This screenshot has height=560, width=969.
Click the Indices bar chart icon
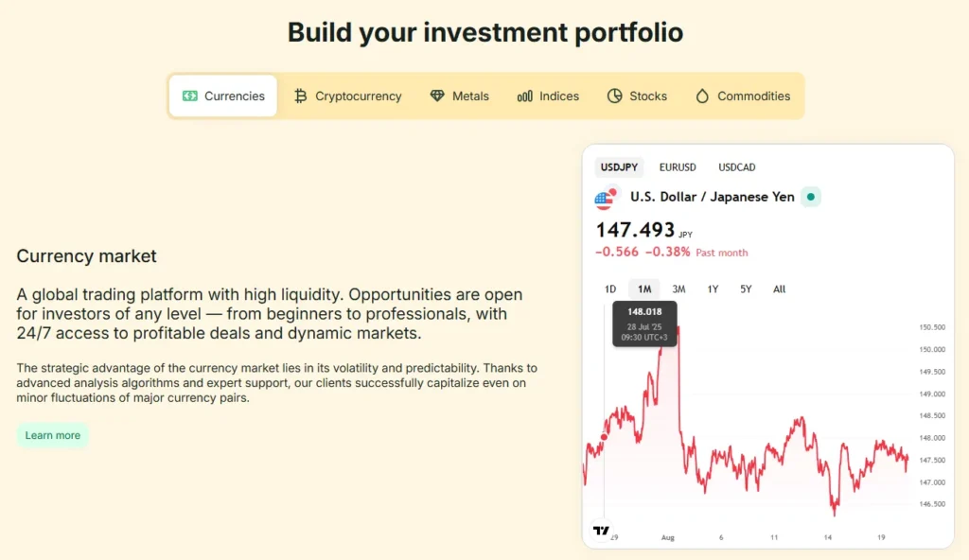[x=525, y=96]
